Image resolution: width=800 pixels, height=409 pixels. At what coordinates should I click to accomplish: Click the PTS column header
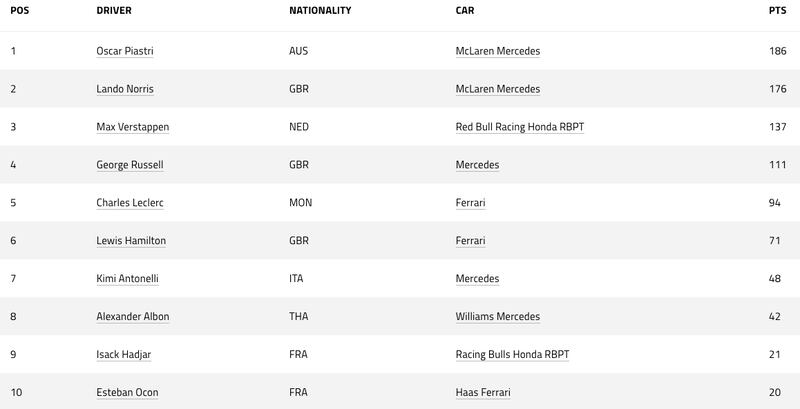[778, 10]
